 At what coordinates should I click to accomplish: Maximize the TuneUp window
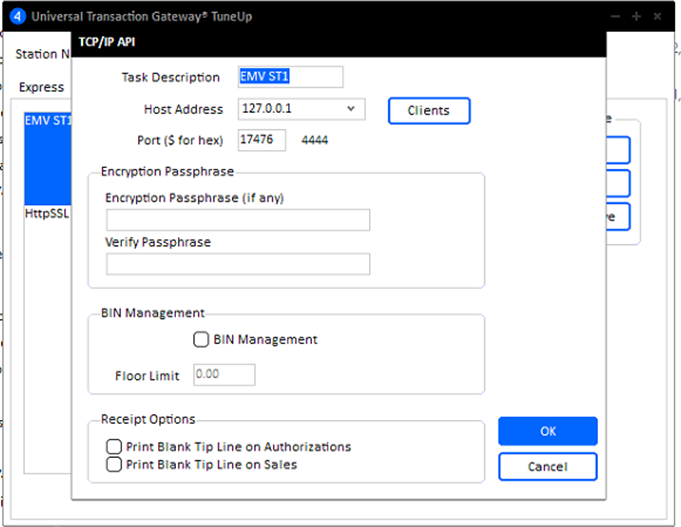tap(635, 17)
